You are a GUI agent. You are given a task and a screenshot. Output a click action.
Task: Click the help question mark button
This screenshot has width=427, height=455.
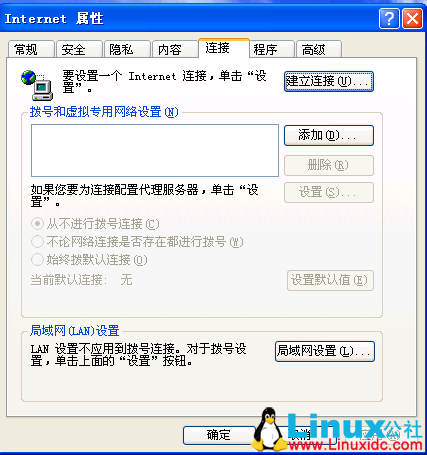(x=389, y=19)
